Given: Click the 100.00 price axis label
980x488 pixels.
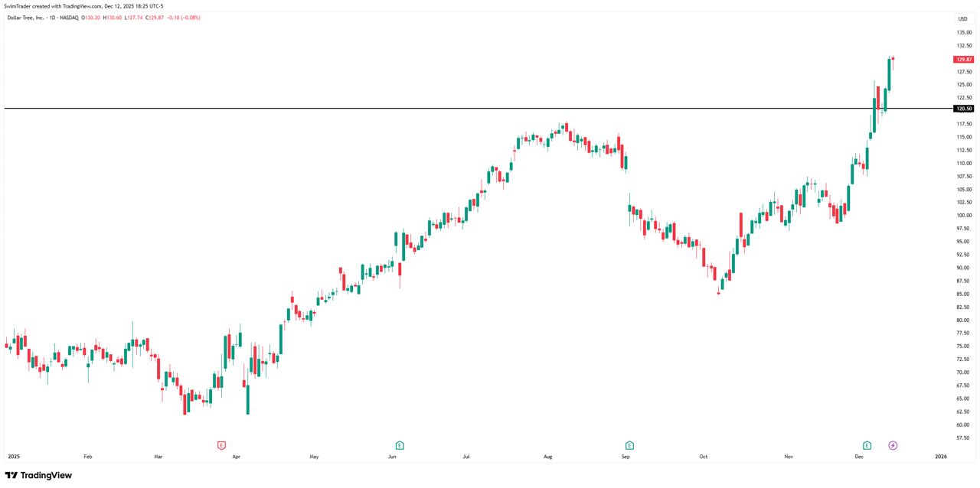Looking at the screenshot, I should (x=964, y=216).
